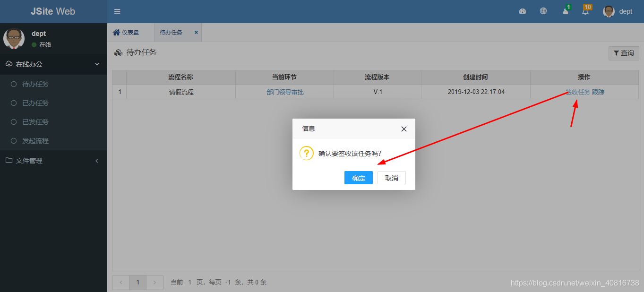Click the 信息 dialog title
Viewport: 644px width, 292px height.
point(309,129)
